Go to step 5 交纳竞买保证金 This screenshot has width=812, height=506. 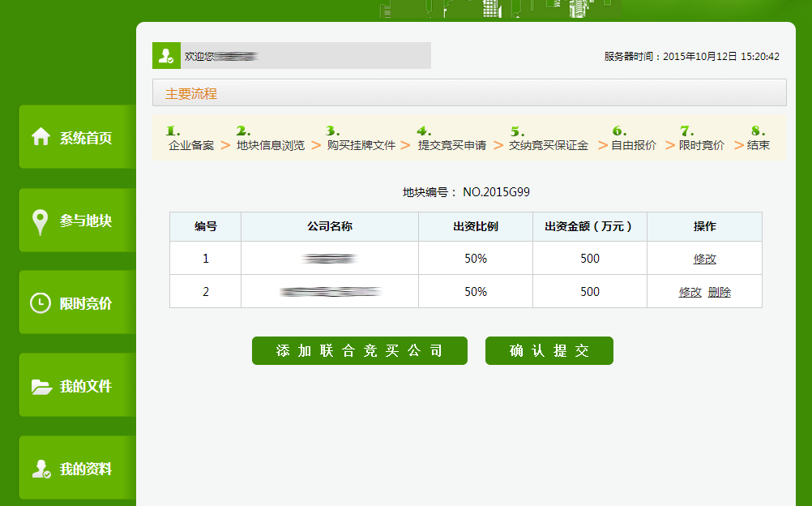549,145
